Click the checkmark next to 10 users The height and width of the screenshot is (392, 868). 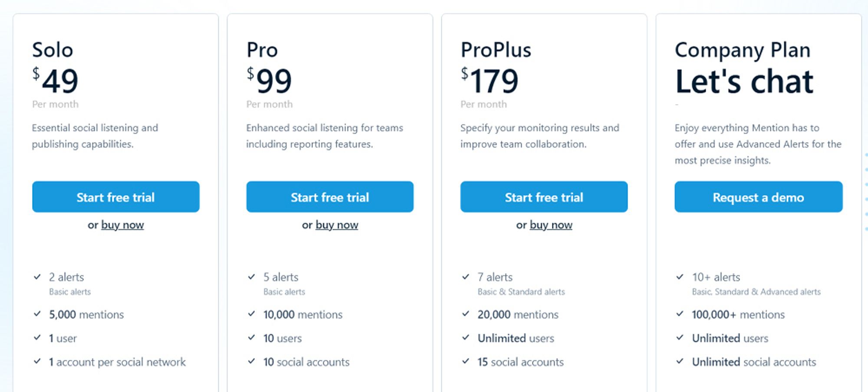click(x=251, y=338)
